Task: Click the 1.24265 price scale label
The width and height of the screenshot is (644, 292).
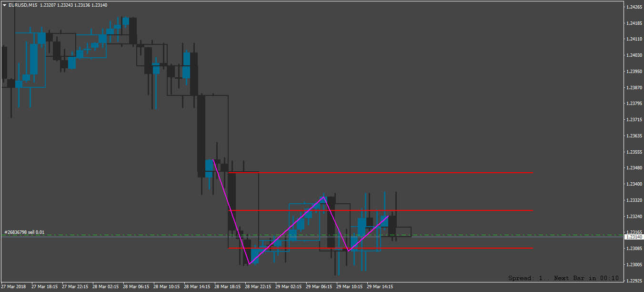Action: tap(633, 7)
